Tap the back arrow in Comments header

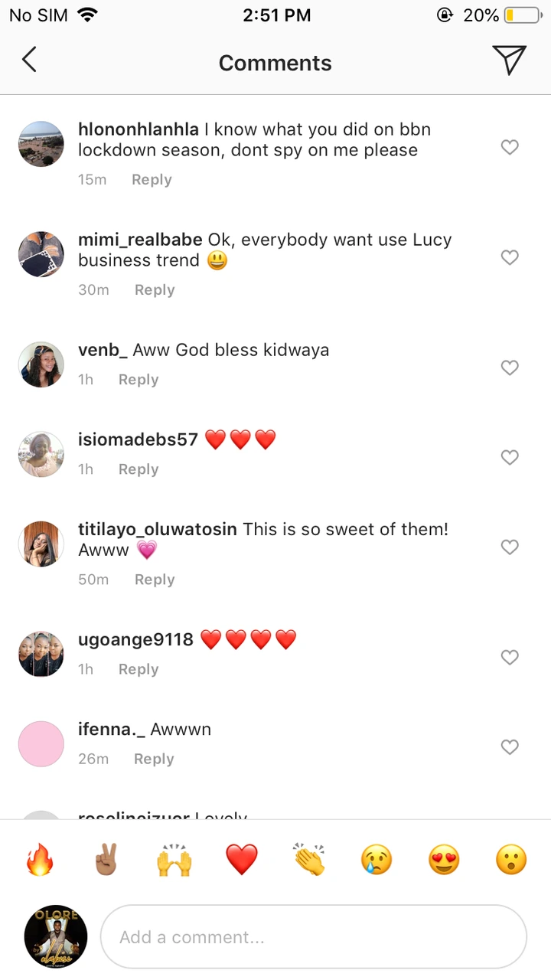29,60
